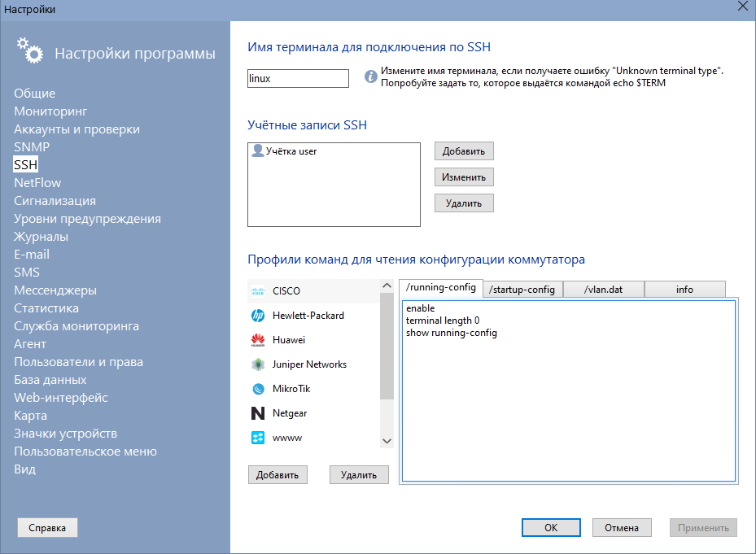Click the info icon beside terminal name
Image resolution: width=756 pixels, height=554 pixels.
pyautogui.click(x=371, y=77)
